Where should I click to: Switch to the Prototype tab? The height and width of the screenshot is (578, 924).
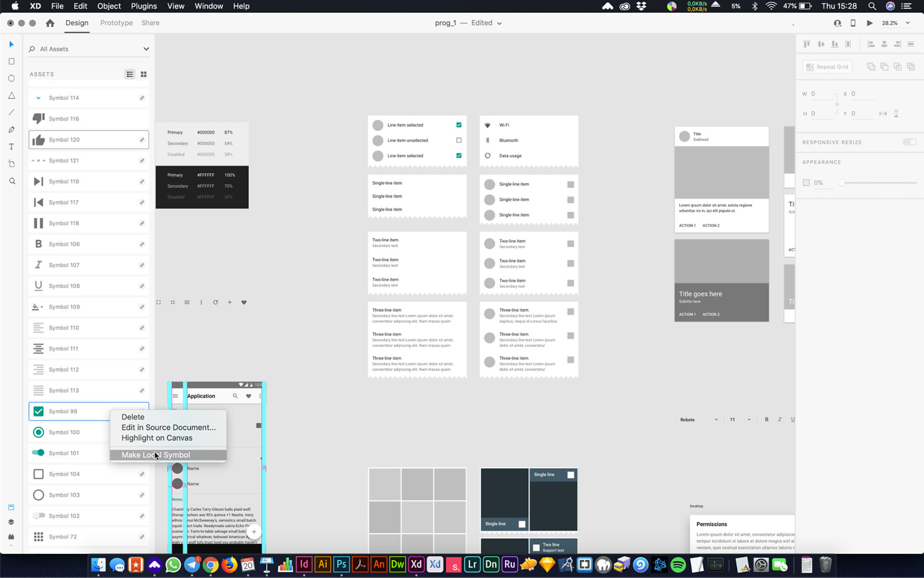pos(116,23)
